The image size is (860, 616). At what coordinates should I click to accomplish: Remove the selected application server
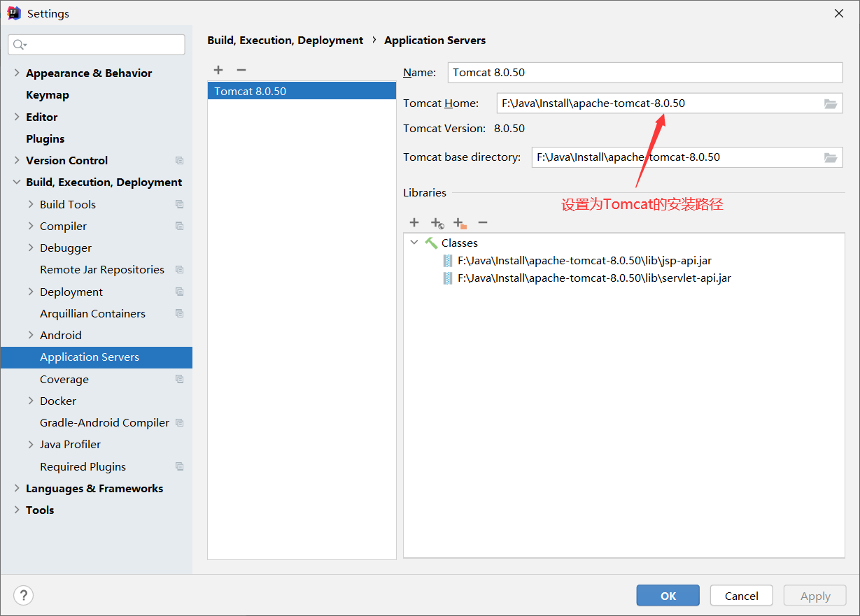click(241, 70)
